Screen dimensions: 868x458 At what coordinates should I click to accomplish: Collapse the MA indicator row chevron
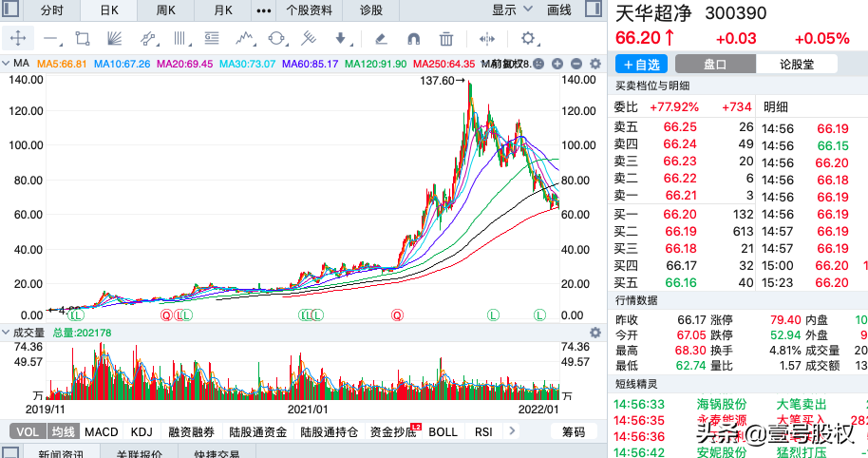(6, 63)
